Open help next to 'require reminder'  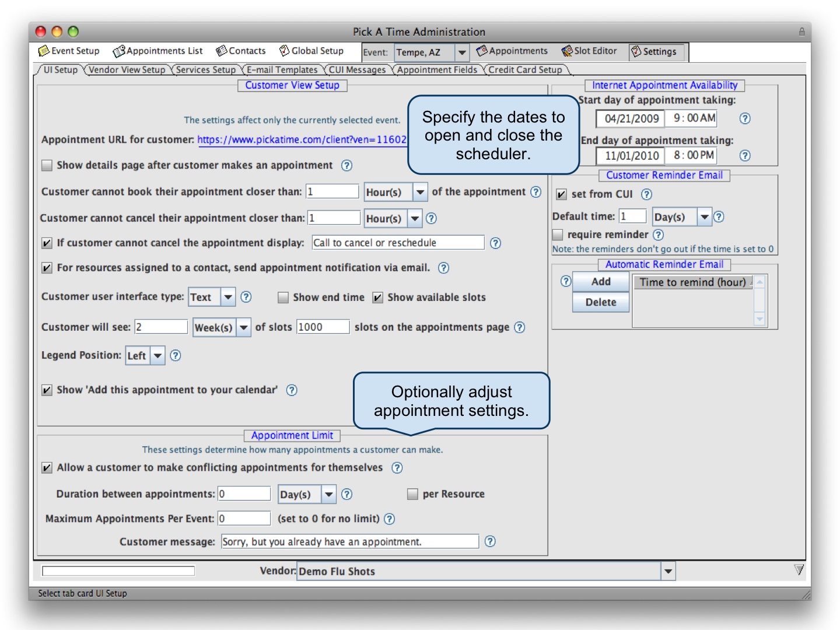coord(658,235)
